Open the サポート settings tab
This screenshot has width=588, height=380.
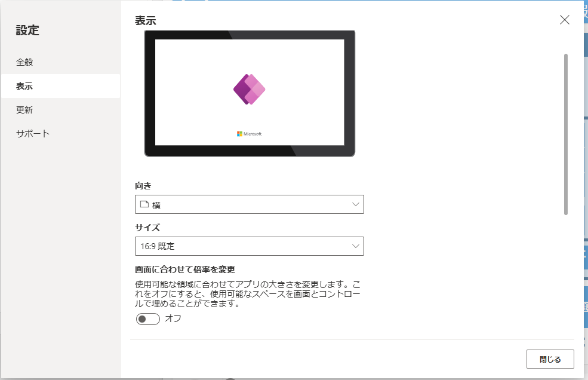point(60,134)
